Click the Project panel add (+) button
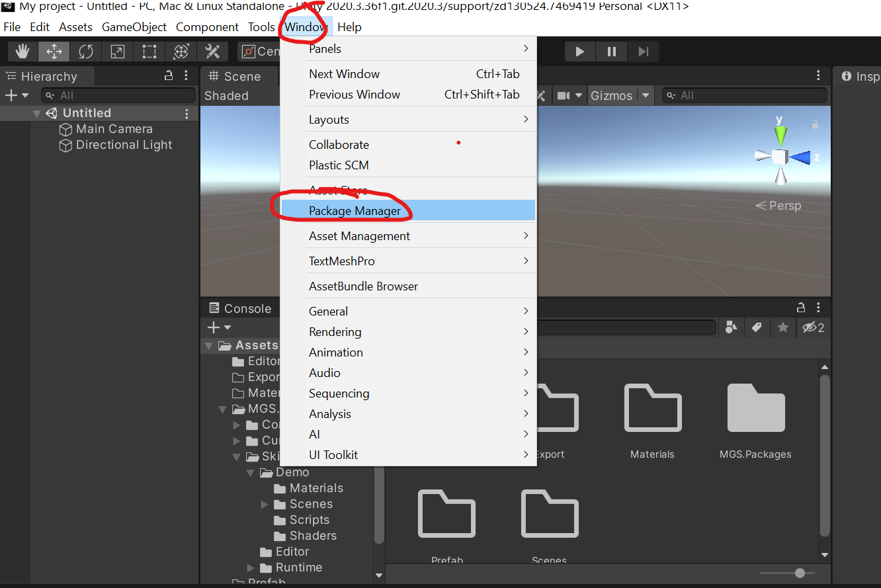881x588 pixels. point(219,327)
